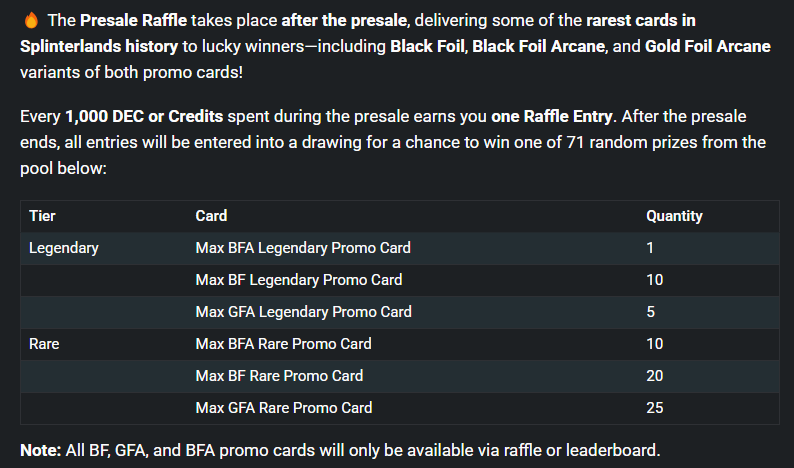Click quantity 1 for BFA Legendary
This screenshot has width=794, height=468.
[650, 248]
